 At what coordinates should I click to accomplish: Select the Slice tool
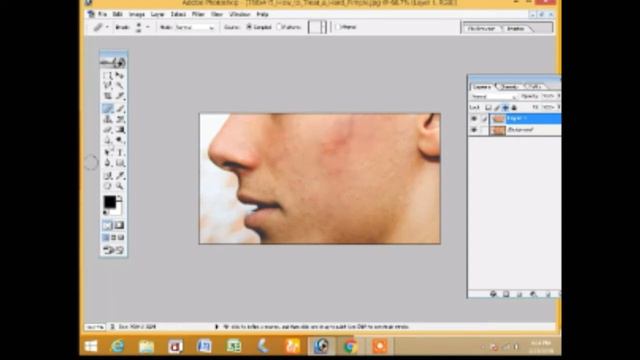click(120, 96)
